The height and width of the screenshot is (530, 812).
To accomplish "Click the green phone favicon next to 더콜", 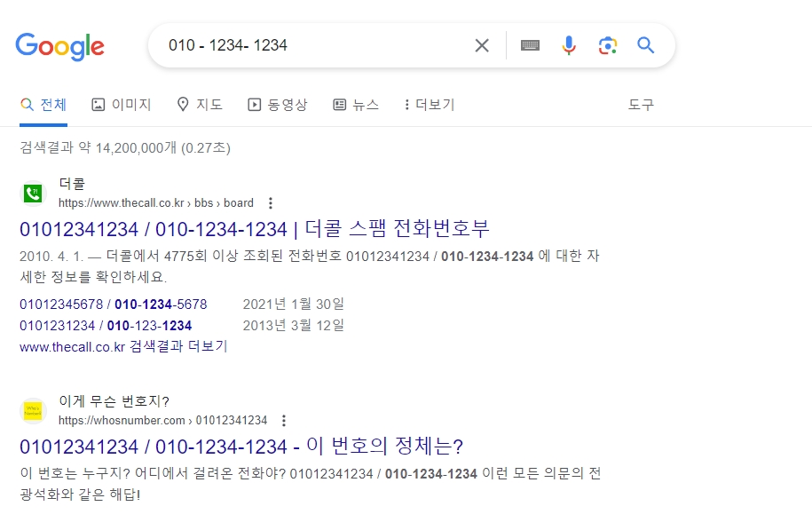I will point(32,192).
